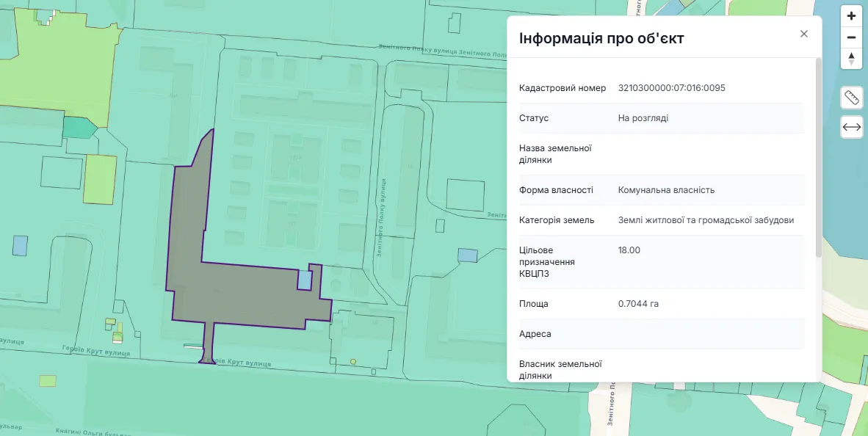
Task: Click the 'Інформація про об'єкт' heading
Action: (601, 38)
